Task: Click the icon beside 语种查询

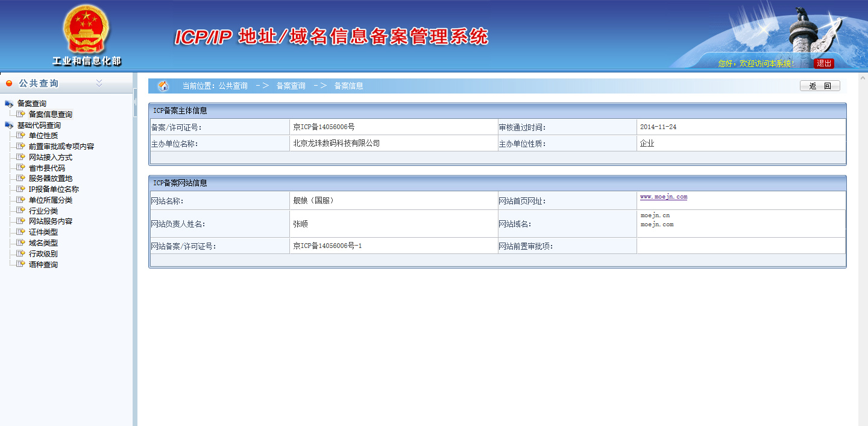Action: coord(21,264)
